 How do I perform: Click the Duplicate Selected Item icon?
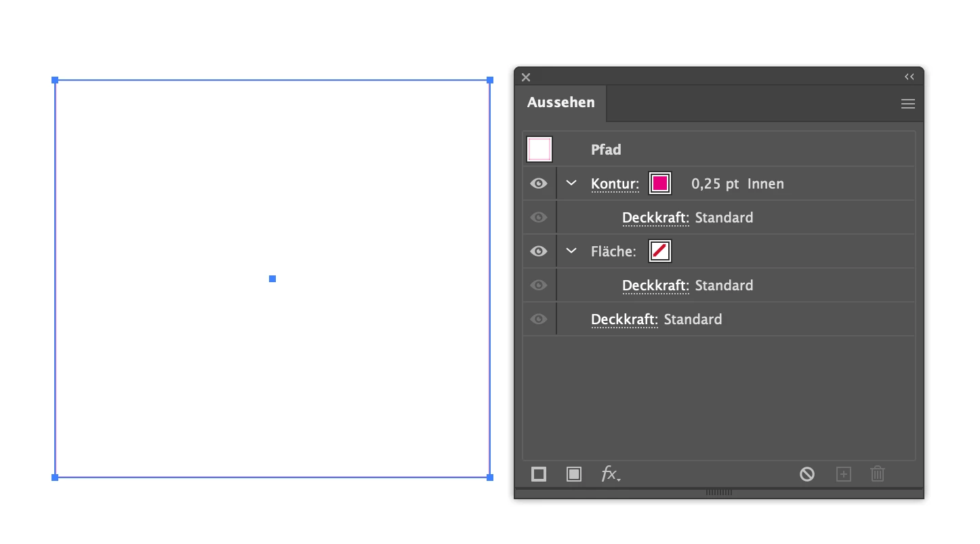843,474
